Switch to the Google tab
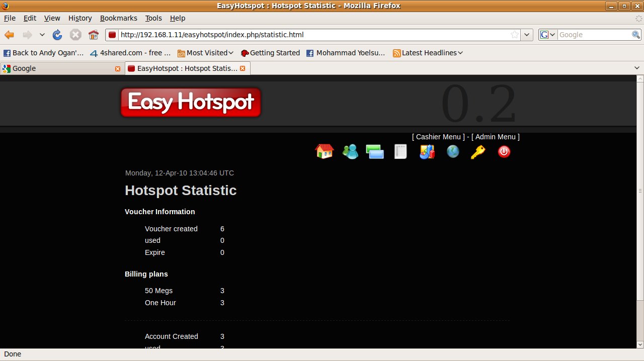 pyautogui.click(x=62, y=68)
